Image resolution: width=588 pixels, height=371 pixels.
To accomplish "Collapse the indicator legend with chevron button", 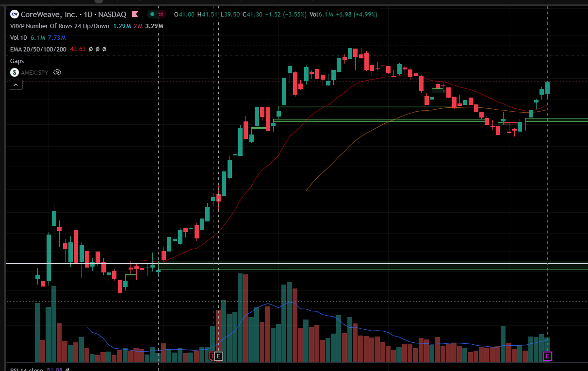I will pyautogui.click(x=16, y=85).
